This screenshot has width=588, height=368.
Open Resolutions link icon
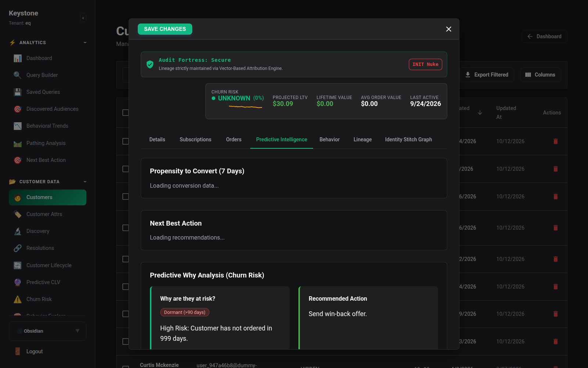tap(17, 248)
